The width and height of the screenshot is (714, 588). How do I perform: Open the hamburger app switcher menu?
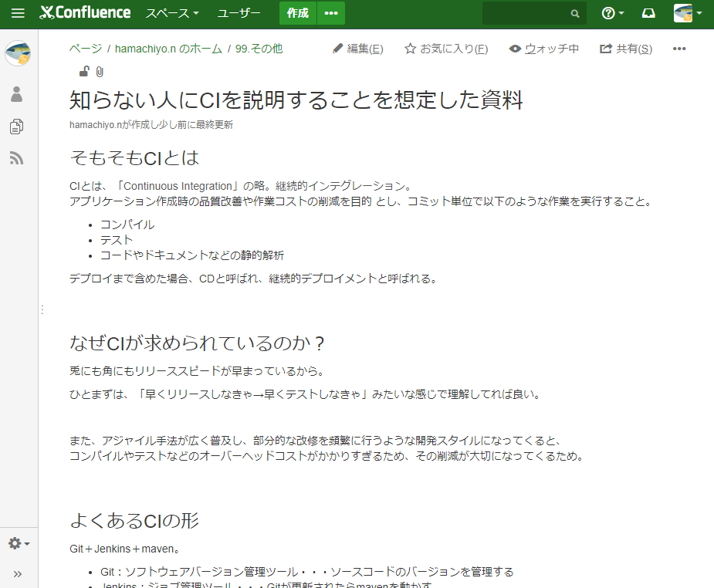[x=18, y=13]
